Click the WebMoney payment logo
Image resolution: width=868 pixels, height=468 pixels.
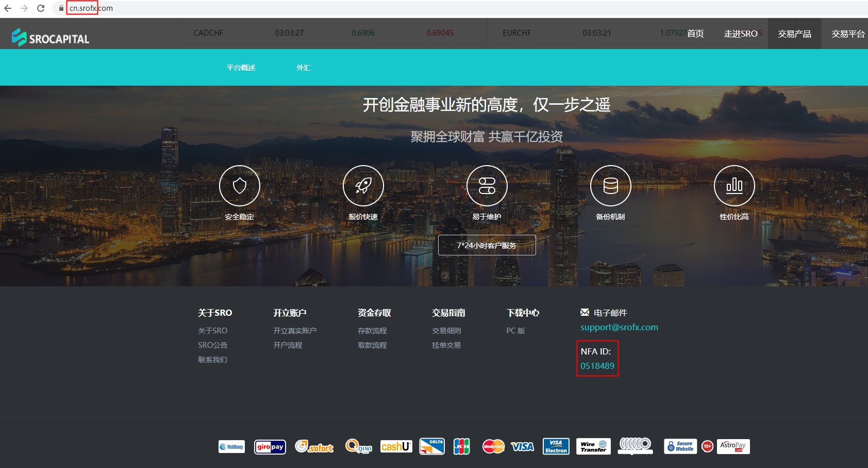click(x=231, y=447)
